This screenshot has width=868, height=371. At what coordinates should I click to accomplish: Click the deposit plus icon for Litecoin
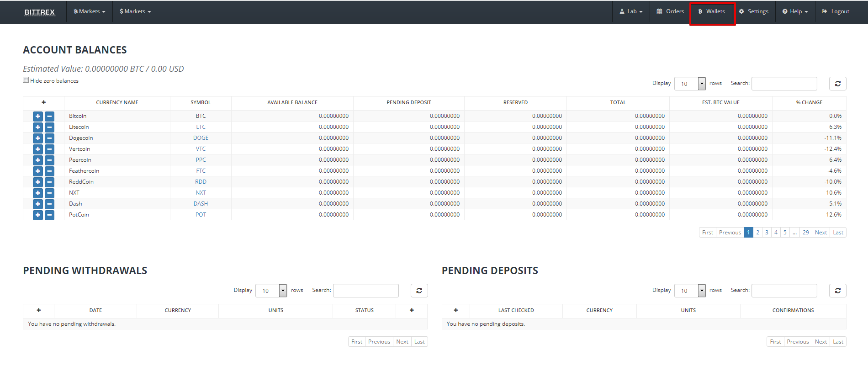point(38,127)
